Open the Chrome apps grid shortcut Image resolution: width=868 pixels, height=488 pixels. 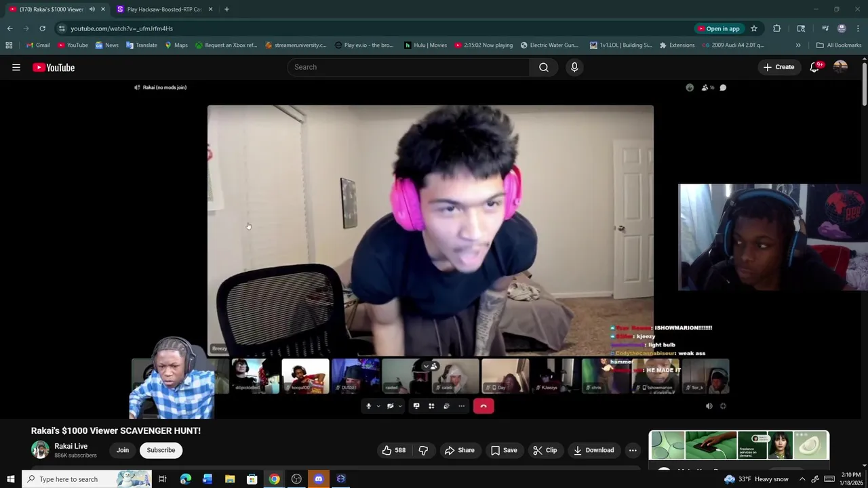9,45
